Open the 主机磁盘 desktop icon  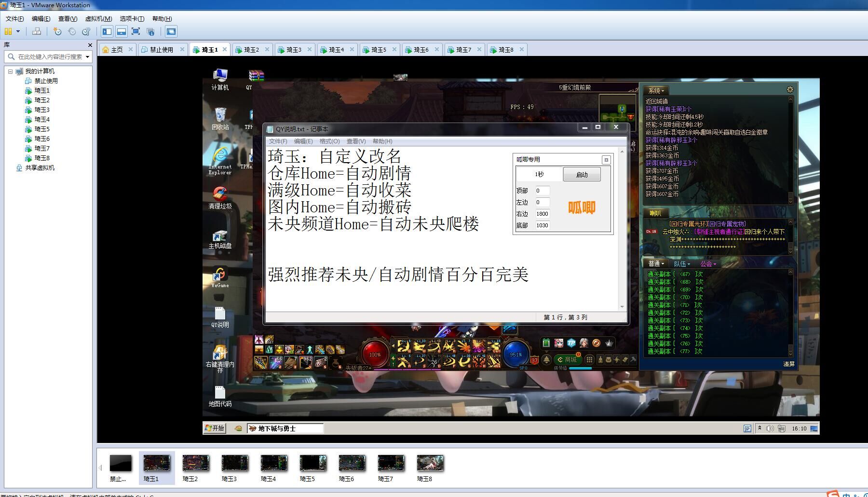pyautogui.click(x=220, y=238)
